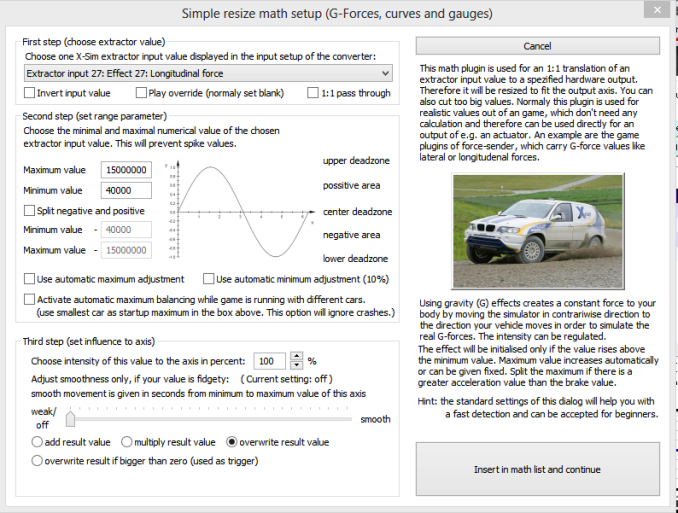Close the Simple resize math setup dialog

point(657,10)
